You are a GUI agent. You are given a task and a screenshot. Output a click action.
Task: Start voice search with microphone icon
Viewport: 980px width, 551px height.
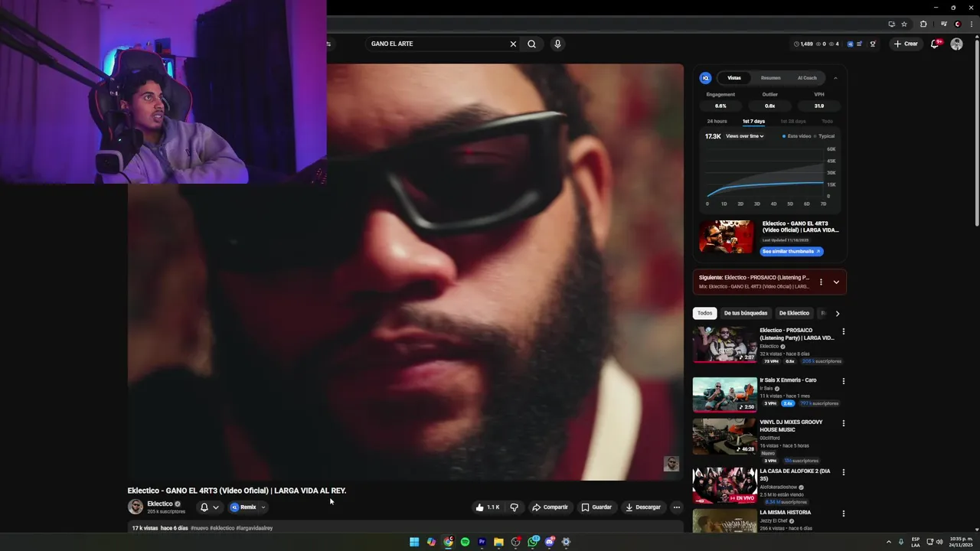557,44
